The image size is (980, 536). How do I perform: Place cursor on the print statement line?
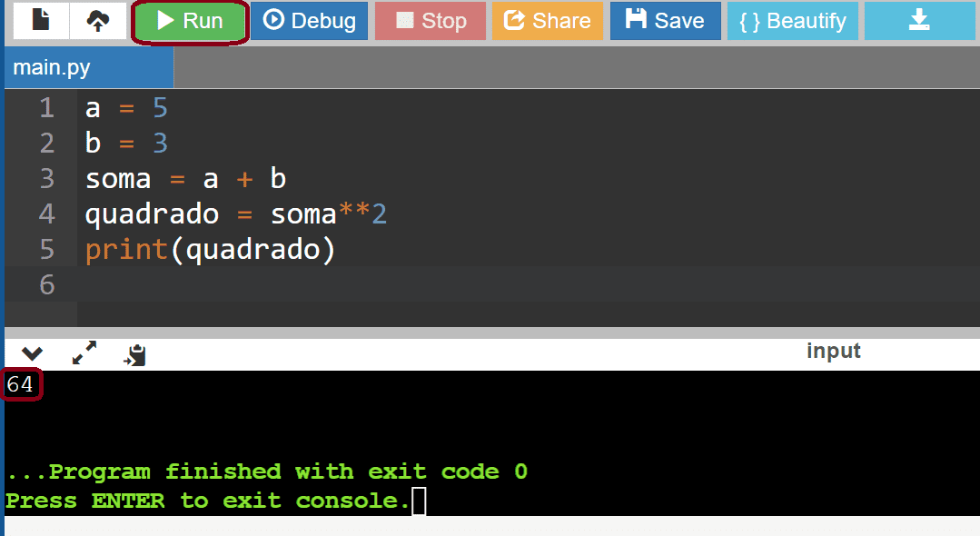[209, 249]
